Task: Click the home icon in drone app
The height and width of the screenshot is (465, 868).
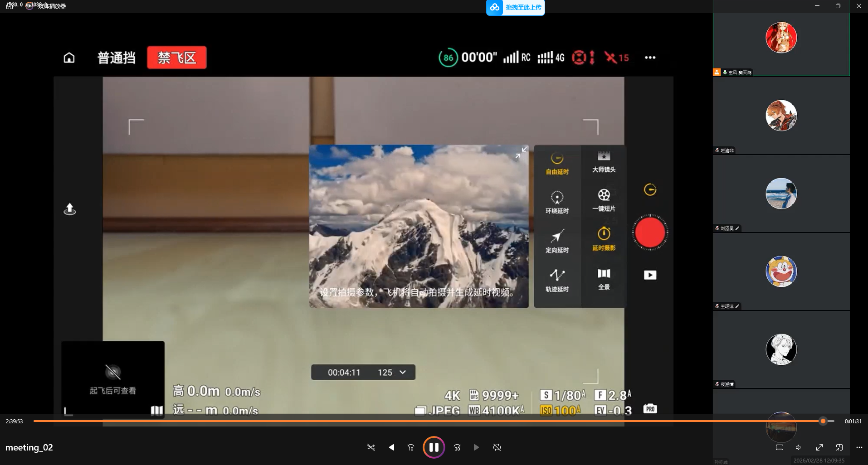Action: [x=69, y=58]
